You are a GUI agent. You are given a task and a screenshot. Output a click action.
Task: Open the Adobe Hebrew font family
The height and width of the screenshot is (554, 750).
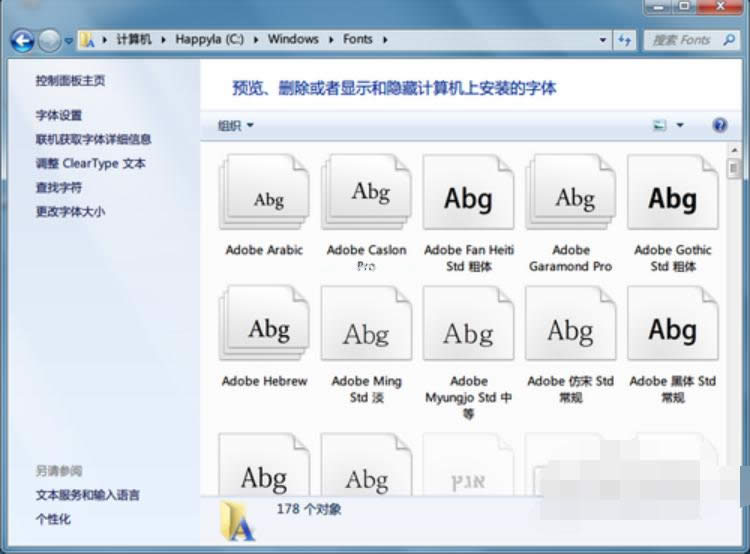264,328
